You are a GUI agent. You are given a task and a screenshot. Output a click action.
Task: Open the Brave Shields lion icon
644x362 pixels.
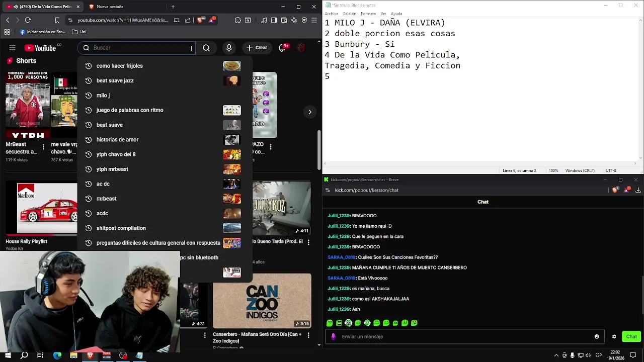[201, 20]
